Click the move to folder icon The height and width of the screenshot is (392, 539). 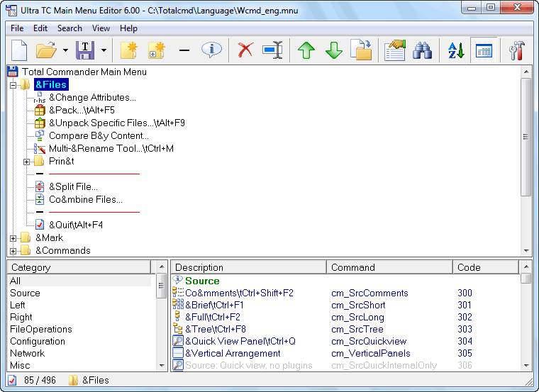tap(361, 50)
